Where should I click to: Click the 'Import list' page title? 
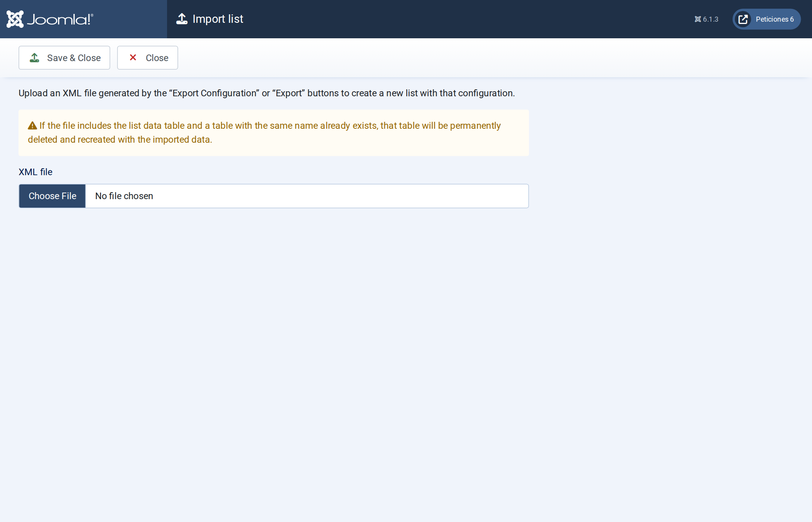pos(218,19)
